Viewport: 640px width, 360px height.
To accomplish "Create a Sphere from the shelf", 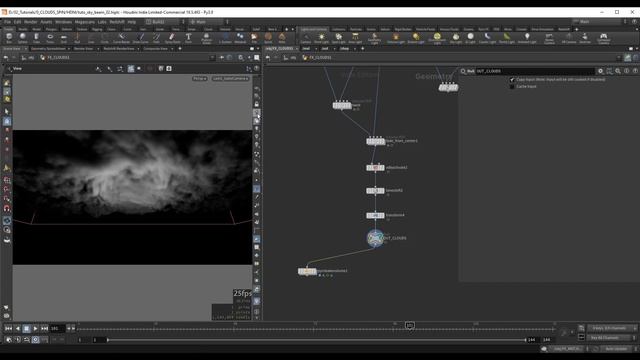I will 22,38.
